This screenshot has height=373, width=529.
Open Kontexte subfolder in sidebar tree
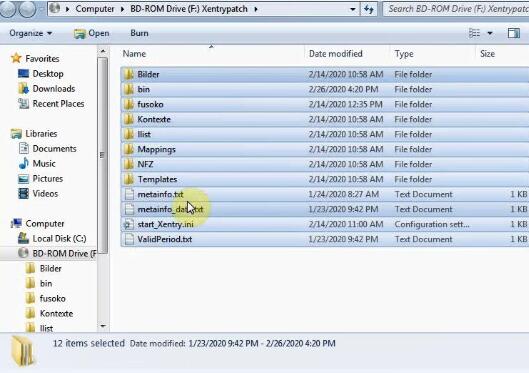[x=56, y=313]
